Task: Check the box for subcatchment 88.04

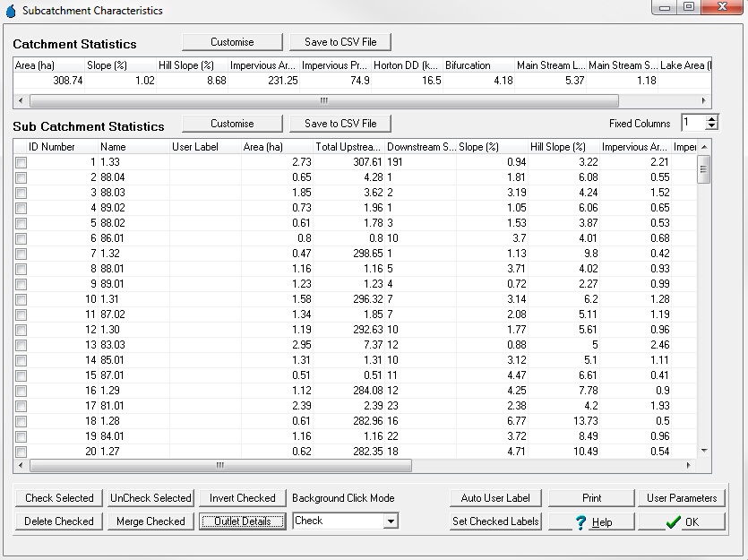Action: (21, 177)
